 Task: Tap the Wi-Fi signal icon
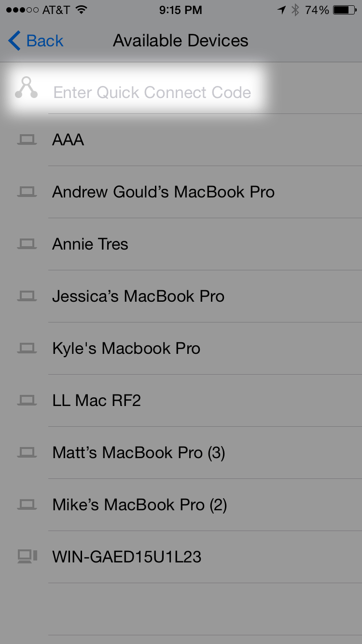tap(82, 10)
